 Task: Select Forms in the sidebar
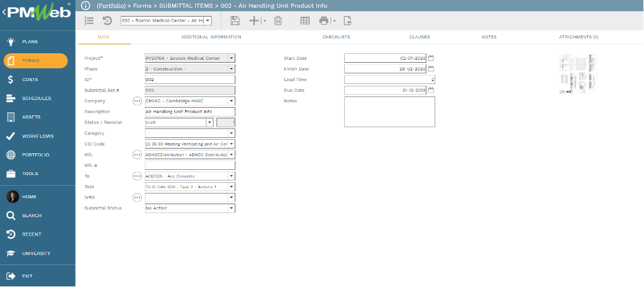pos(35,60)
